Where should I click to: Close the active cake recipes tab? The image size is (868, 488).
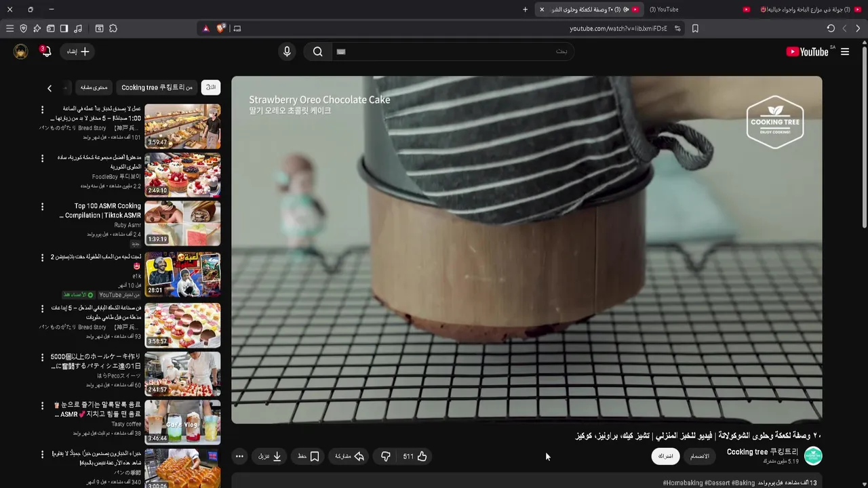click(x=542, y=9)
